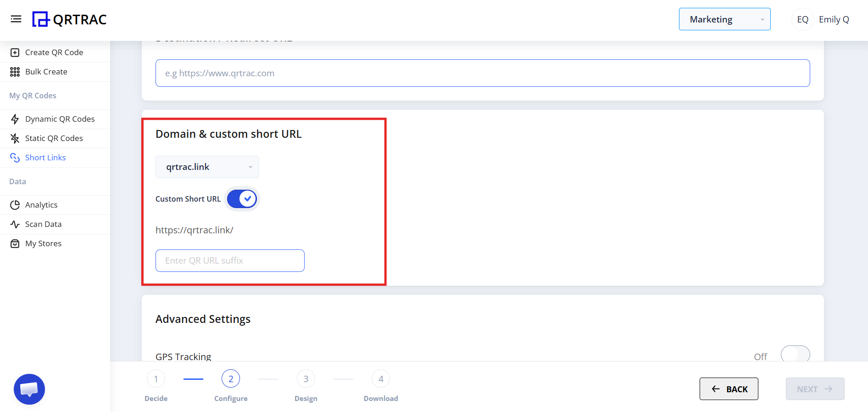Screen dimensions: 868x412
Task: Click the Scan Data pulse icon
Action: click(15, 224)
